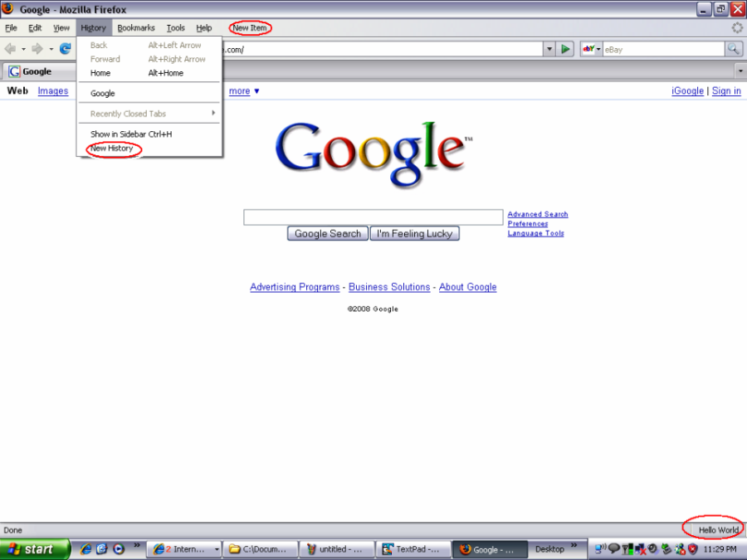Open the Help menu
Screen dimensions: 747x560
pyautogui.click(x=204, y=28)
